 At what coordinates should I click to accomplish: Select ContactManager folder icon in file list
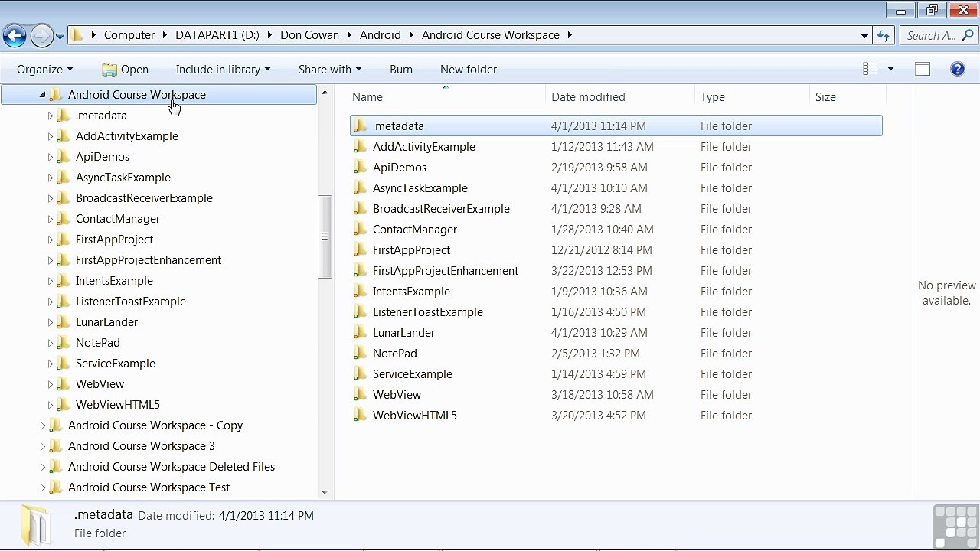pos(361,230)
